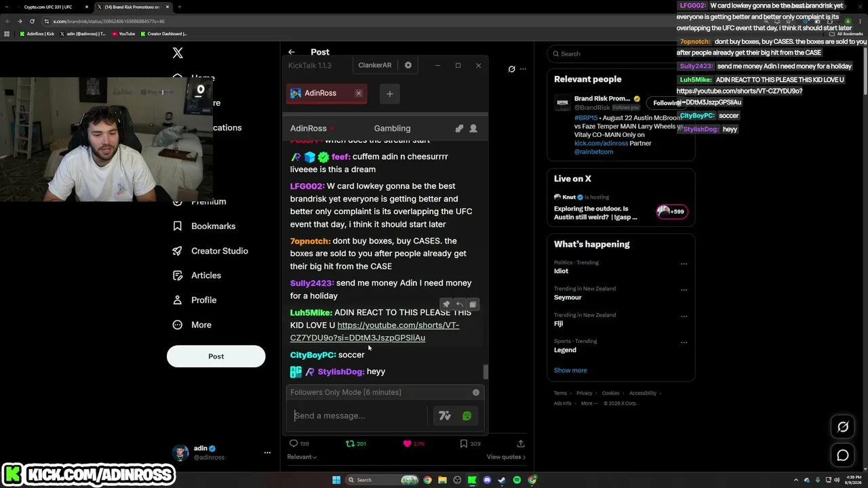The height and width of the screenshot is (488, 868).
Task: Open new browser tab
Action: [179, 7]
